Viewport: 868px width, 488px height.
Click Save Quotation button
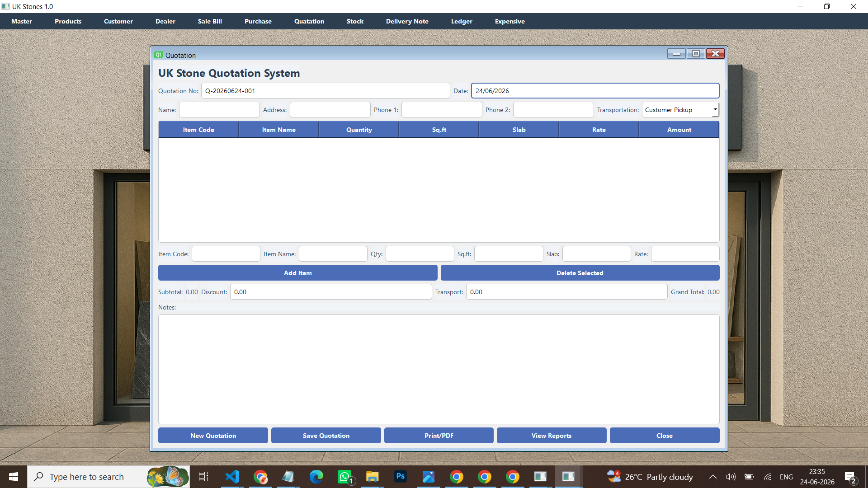coord(326,436)
